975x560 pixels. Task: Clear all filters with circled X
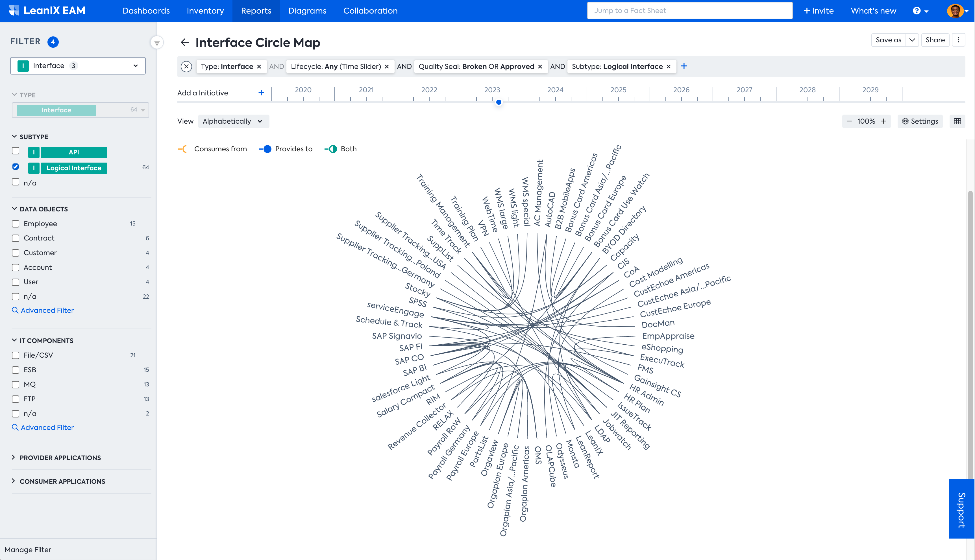(x=186, y=67)
